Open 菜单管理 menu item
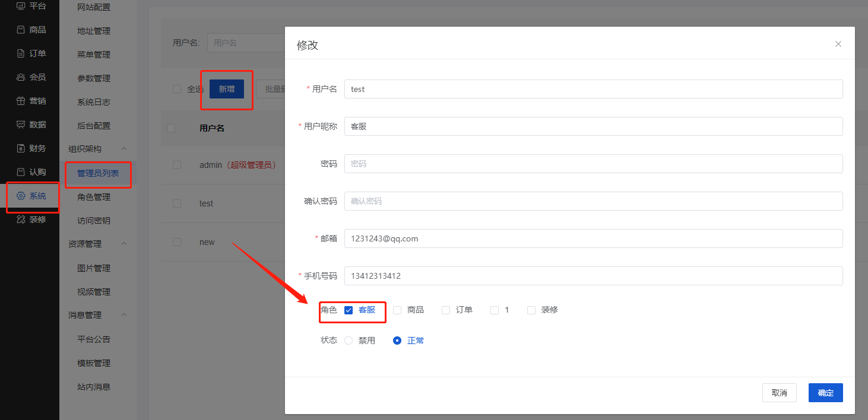The image size is (868, 420). (94, 55)
